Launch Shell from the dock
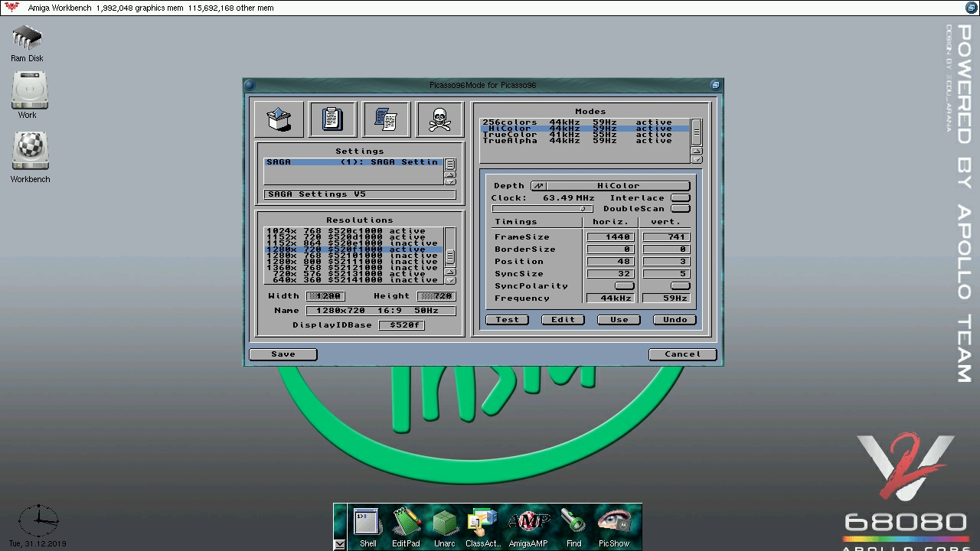Screen dimensions: 980x551 (368, 527)
